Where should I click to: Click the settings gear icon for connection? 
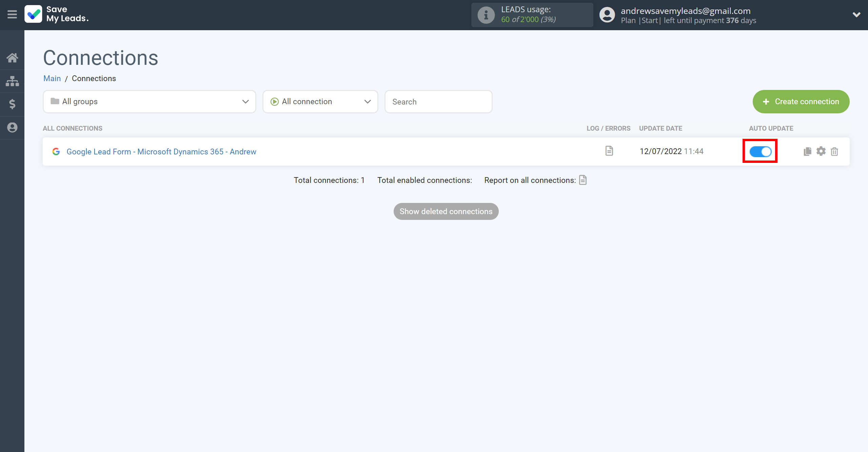click(x=821, y=151)
